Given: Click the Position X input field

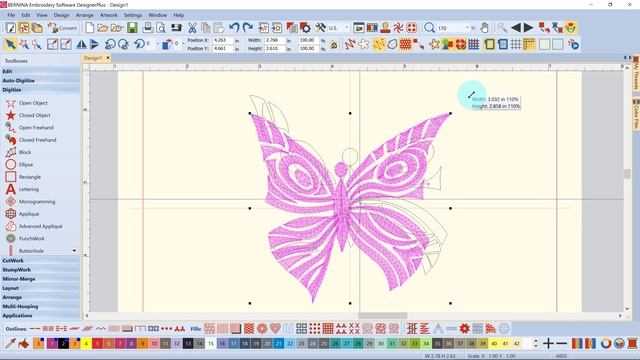Looking at the screenshot, I should 222,40.
